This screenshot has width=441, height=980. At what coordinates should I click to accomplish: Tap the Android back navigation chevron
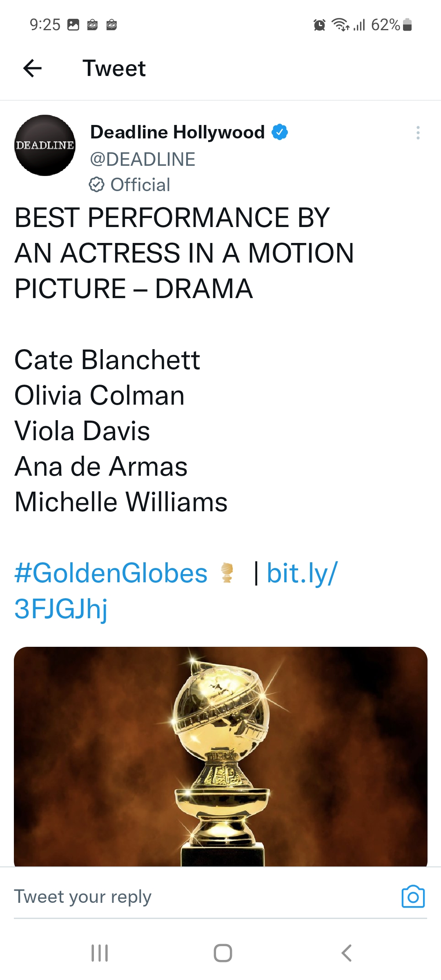coord(346,953)
